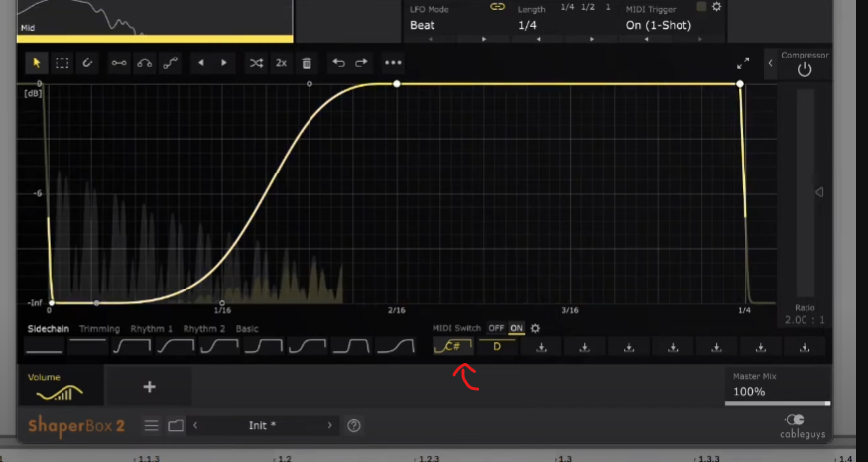Delete the wave with trash icon
This screenshot has width=868, height=462.
tap(307, 63)
